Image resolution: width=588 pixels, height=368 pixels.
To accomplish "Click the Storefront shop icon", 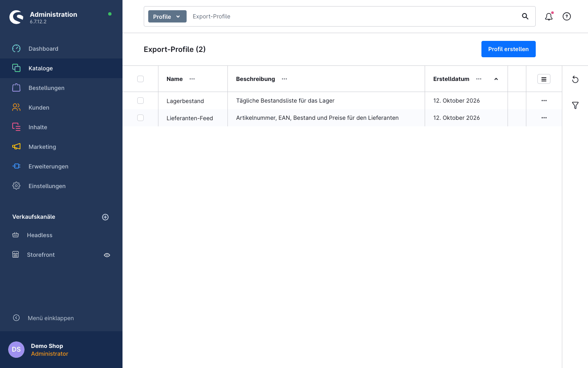I will [16, 255].
